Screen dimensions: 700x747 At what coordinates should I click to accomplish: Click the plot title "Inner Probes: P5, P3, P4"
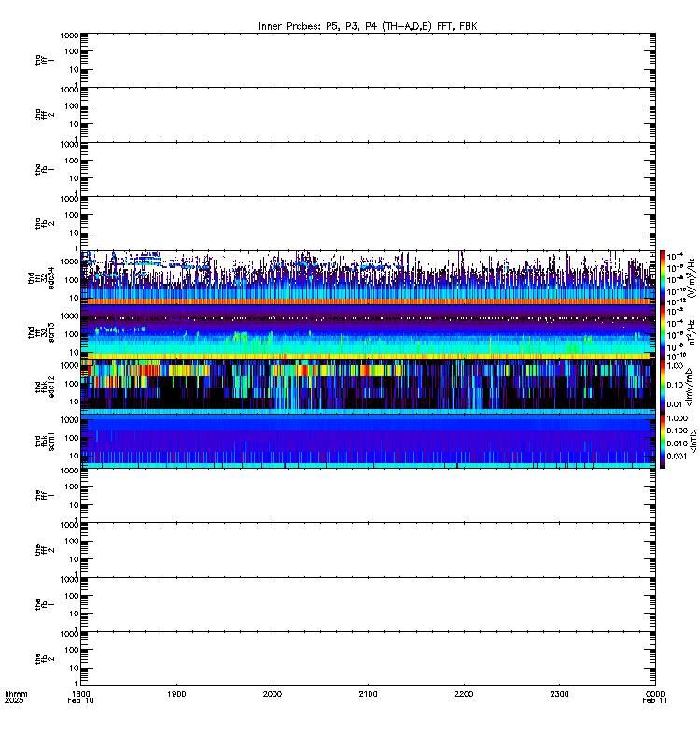click(x=318, y=27)
